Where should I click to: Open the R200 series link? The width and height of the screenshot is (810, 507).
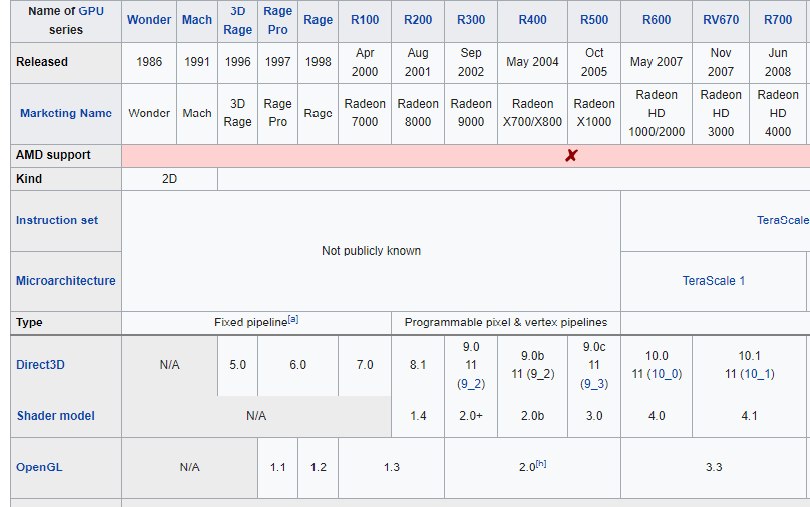[x=418, y=20]
